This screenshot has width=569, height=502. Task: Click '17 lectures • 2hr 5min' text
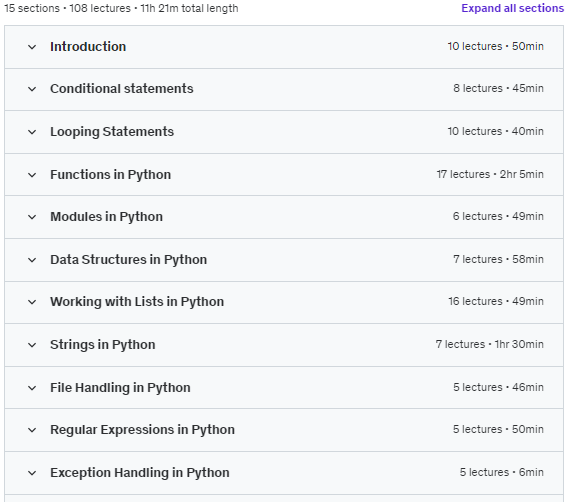pos(490,174)
